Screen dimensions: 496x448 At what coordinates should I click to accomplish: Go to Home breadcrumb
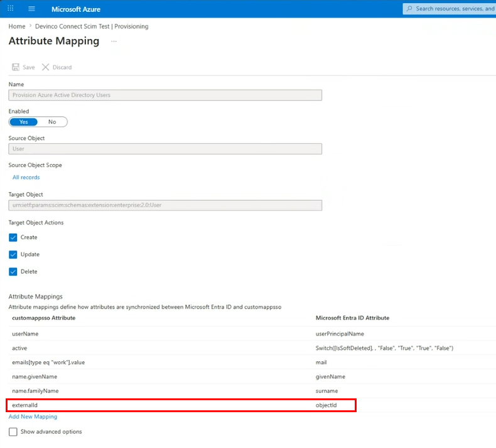point(17,26)
